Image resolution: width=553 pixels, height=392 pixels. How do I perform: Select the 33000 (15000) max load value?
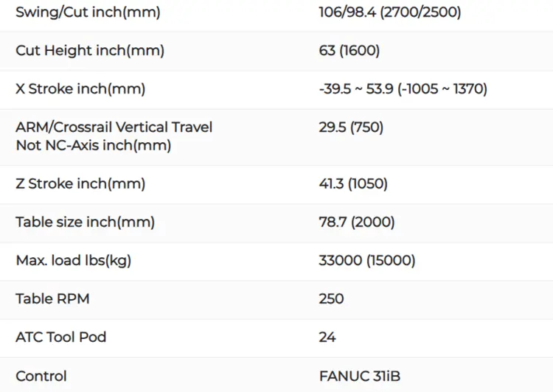(367, 261)
